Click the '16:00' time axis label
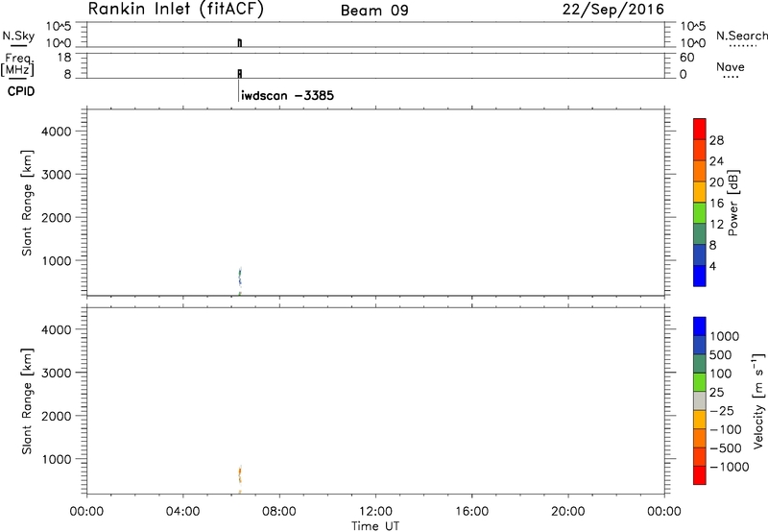 (471, 512)
